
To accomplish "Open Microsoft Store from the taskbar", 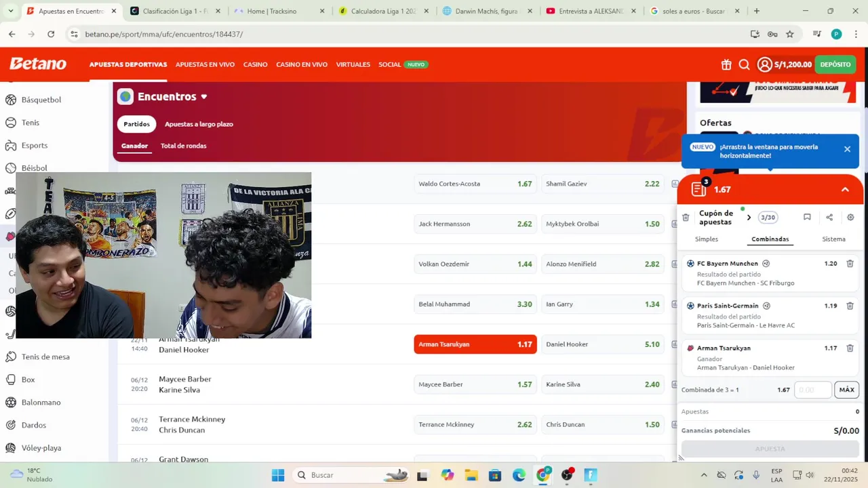I will 495,475.
